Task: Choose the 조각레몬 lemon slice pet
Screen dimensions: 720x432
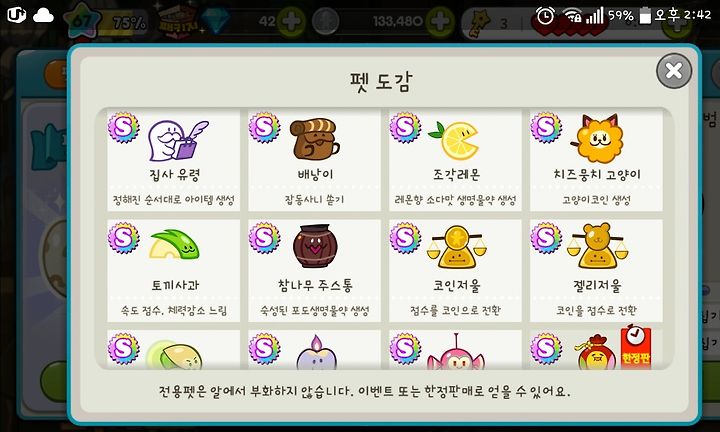Action: click(x=454, y=140)
